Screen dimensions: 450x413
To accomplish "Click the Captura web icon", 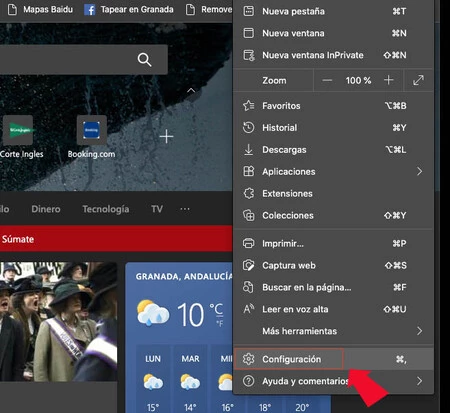I will (x=249, y=265).
